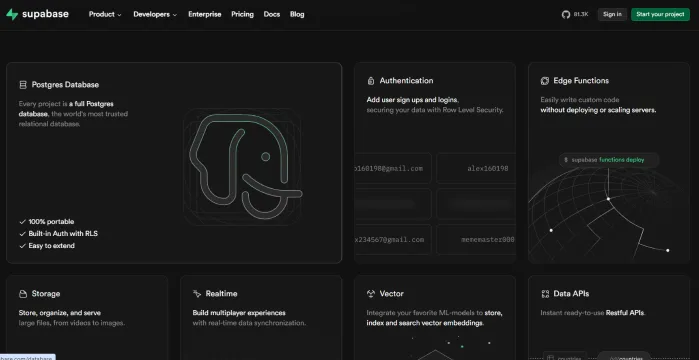Open the Enterprise nav link
Screen dimensions: 699x360
click(x=205, y=14)
